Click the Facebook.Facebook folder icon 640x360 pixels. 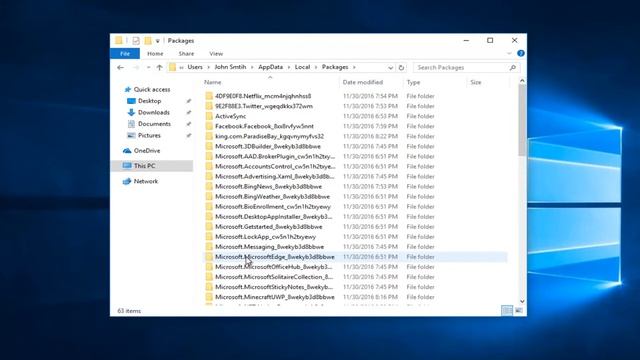point(209,126)
